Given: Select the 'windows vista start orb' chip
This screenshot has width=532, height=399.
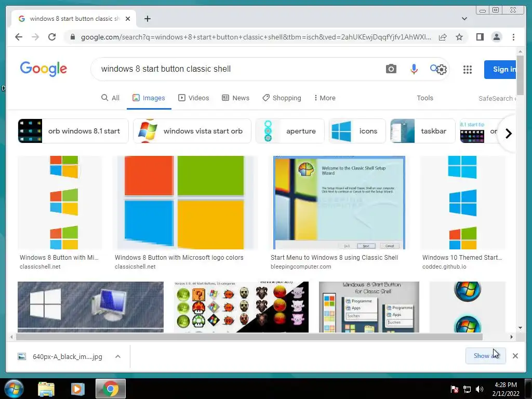Looking at the screenshot, I should click(x=192, y=131).
